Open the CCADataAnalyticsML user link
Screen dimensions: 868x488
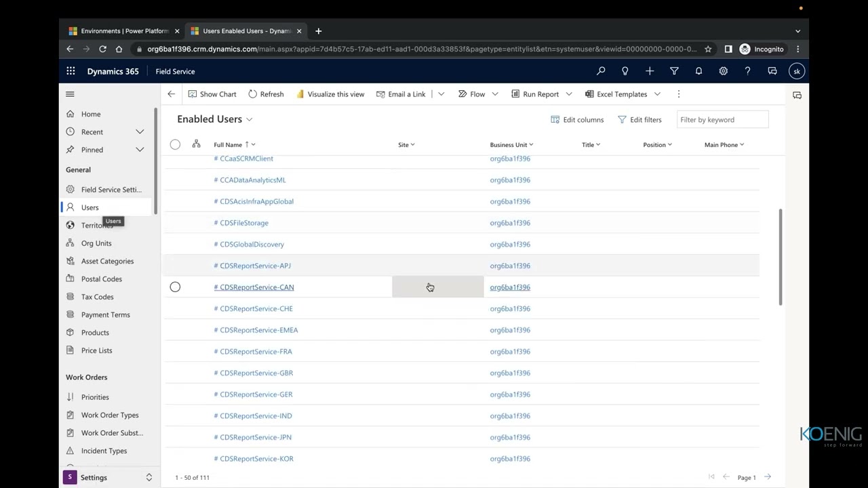click(x=250, y=180)
